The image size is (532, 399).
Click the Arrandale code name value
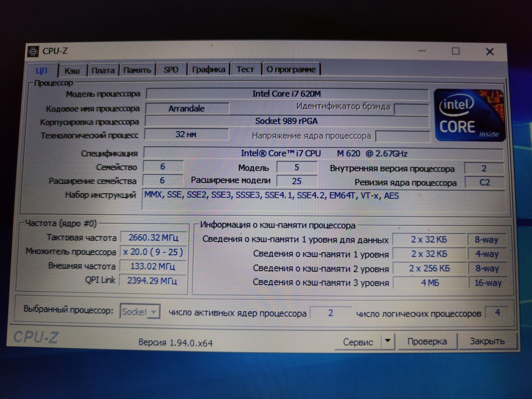tap(187, 109)
